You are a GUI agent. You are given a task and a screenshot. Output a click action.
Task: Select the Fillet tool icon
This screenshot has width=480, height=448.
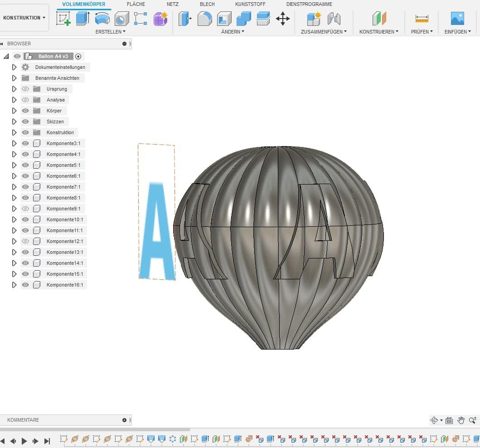click(x=204, y=19)
